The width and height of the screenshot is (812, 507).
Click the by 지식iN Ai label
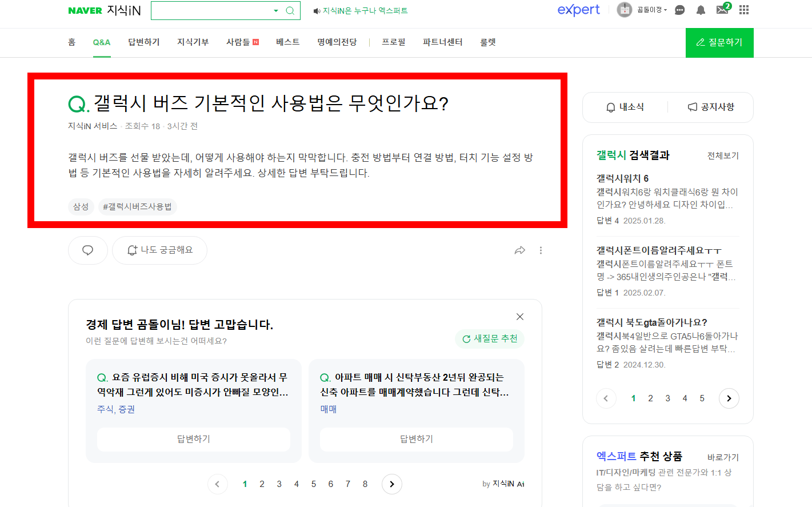[503, 484]
